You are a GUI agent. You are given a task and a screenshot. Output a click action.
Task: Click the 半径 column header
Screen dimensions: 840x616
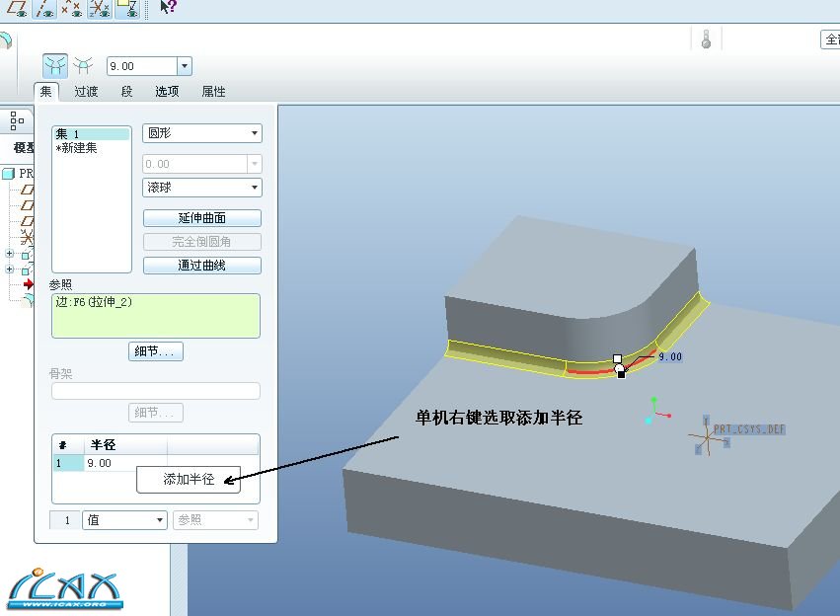125,445
